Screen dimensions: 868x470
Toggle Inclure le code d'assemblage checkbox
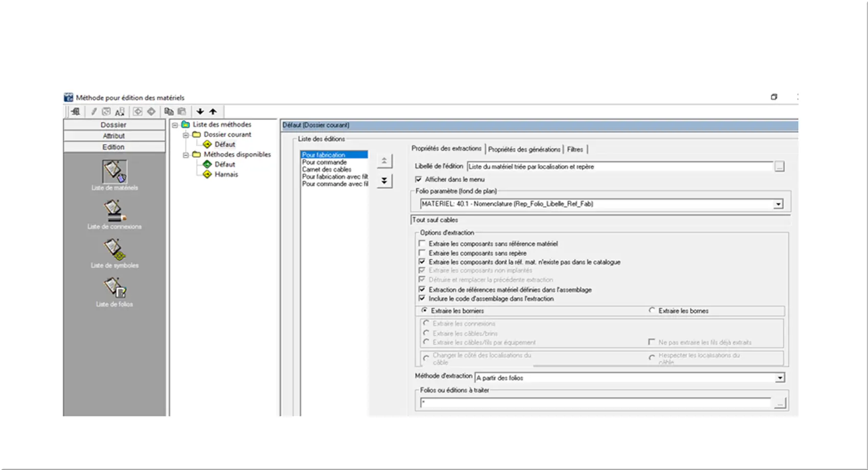tap(422, 299)
